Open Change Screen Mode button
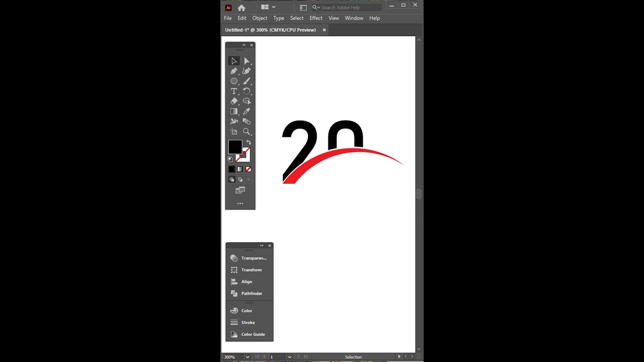 (x=240, y=191)
